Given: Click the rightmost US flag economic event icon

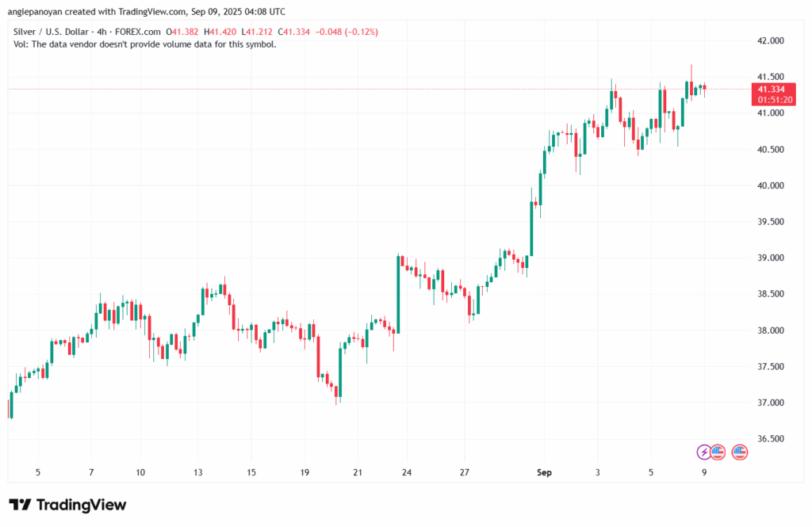Looking at the screenshot, I should [x=739, y=452].
